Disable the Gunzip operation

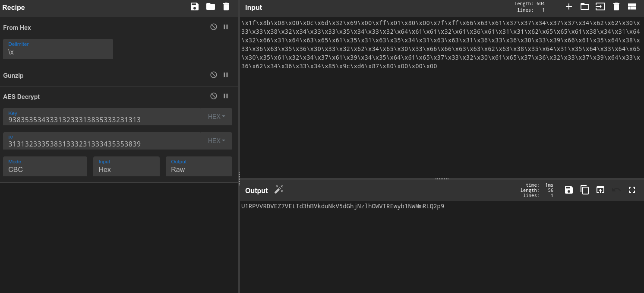[x=214, y=75]
